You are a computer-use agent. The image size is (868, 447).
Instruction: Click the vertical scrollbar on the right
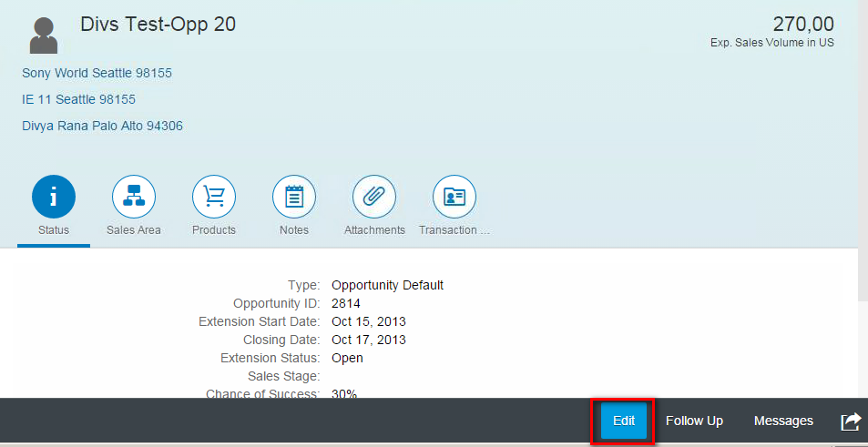[x=863, y=149]
